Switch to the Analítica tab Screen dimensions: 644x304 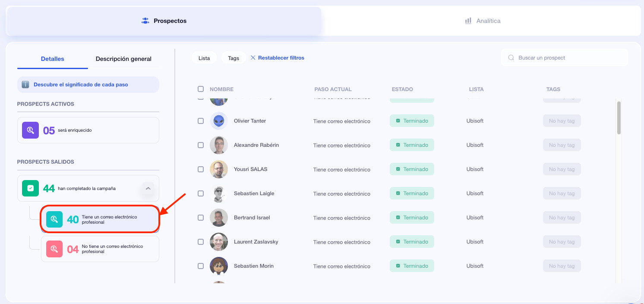point(483,21)
